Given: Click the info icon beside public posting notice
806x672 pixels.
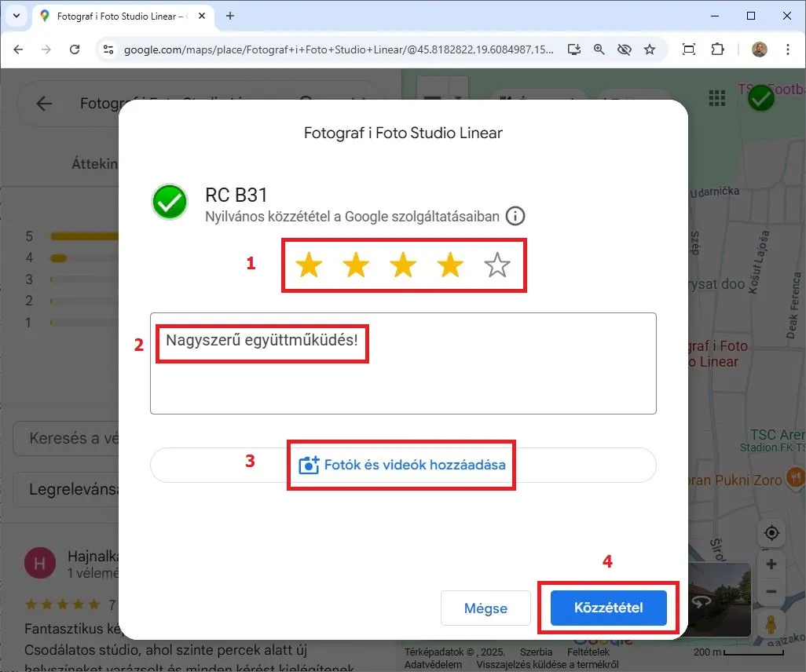Looking at the screenshot, I should point(515,216).
